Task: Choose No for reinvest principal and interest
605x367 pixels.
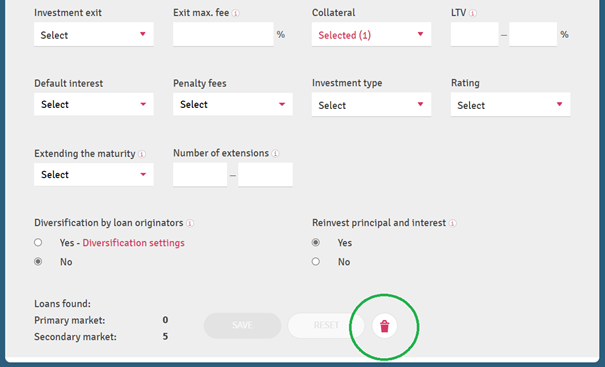Action: tap(316, 262)
